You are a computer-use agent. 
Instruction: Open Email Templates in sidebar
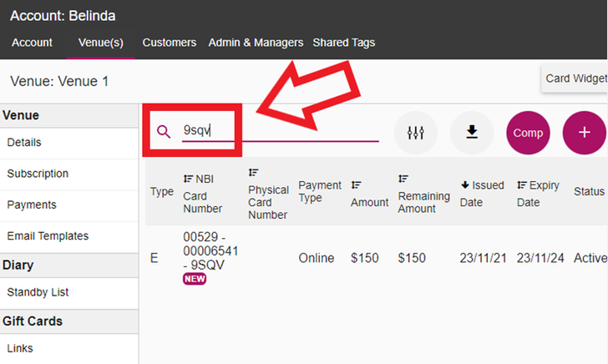pos(48,236)
